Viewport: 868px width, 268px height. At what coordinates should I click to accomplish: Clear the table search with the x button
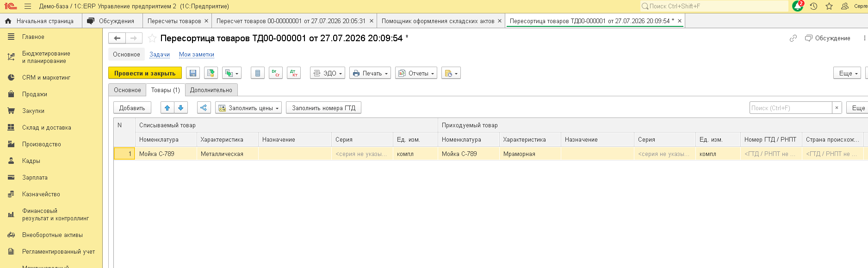tap(837, 108)
